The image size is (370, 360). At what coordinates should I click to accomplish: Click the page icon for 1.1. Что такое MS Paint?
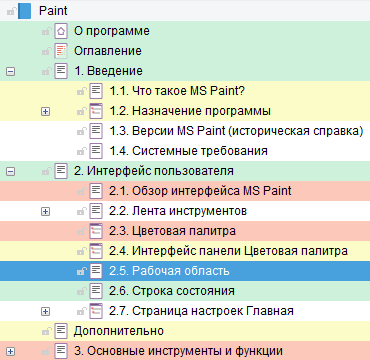point(96,91)
